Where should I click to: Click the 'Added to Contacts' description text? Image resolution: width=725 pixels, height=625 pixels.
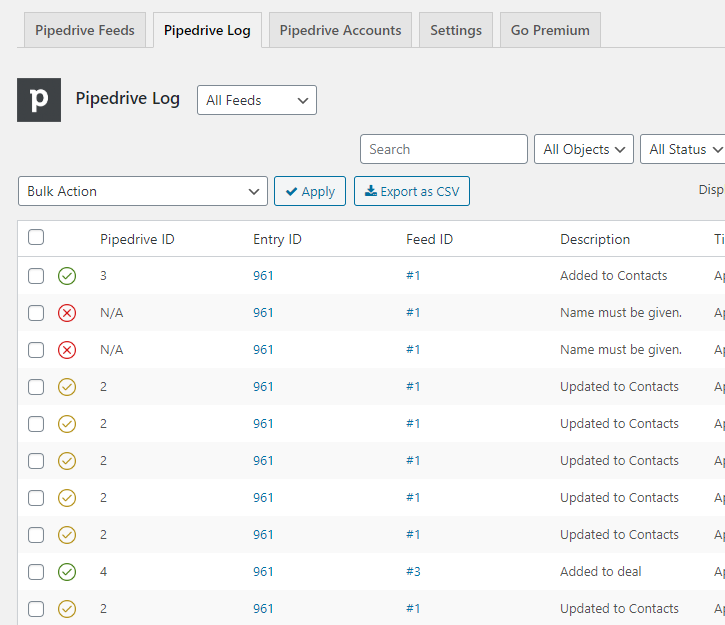(614, 276)
